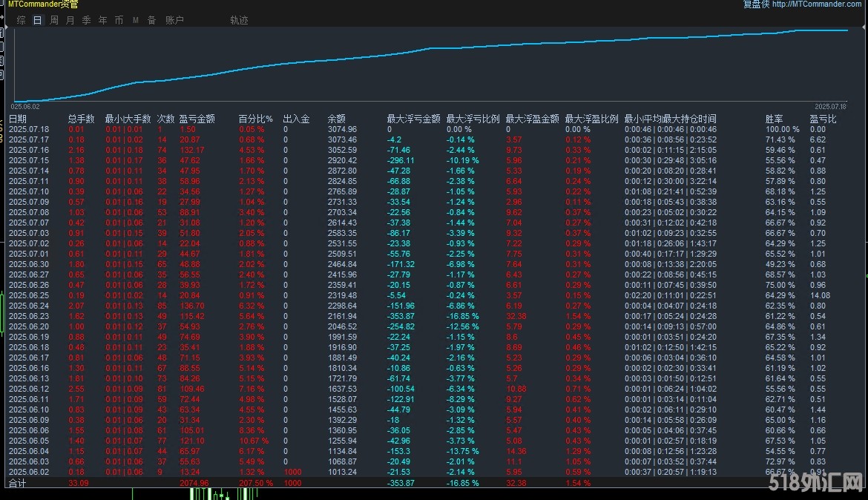Open the 月 monthly view

pyautogui.click(x=70, y=20)
